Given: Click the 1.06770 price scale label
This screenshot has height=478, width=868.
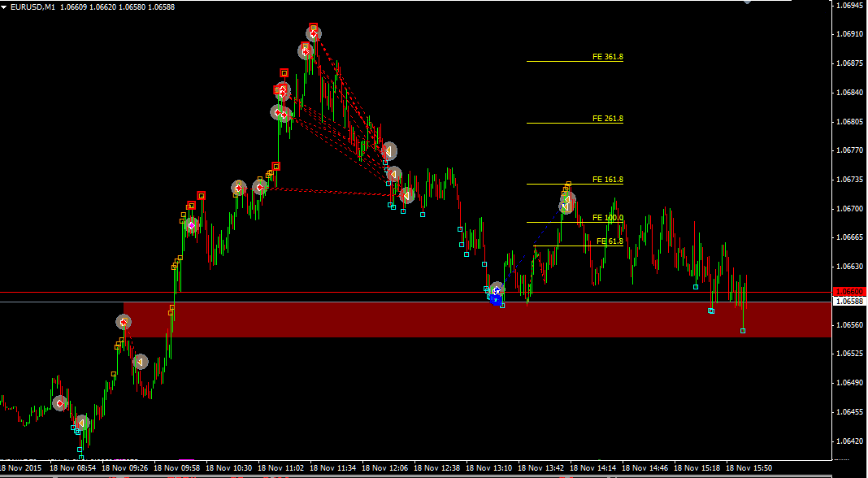Looking at the screenshot, I should [x=850, y=150].
